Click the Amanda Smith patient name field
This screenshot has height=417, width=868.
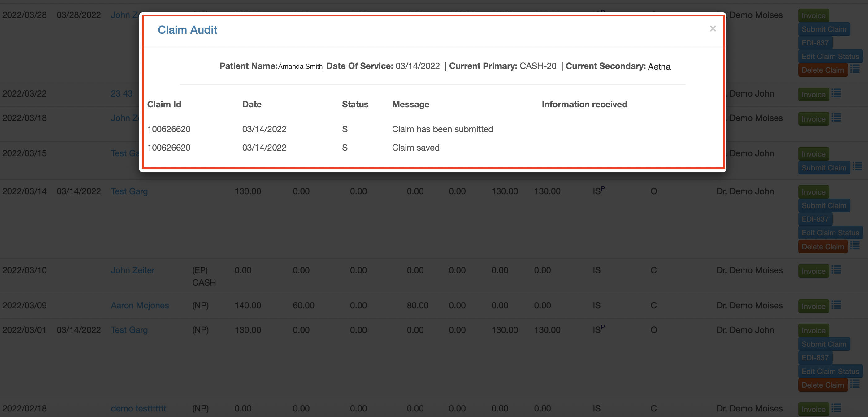300,66
